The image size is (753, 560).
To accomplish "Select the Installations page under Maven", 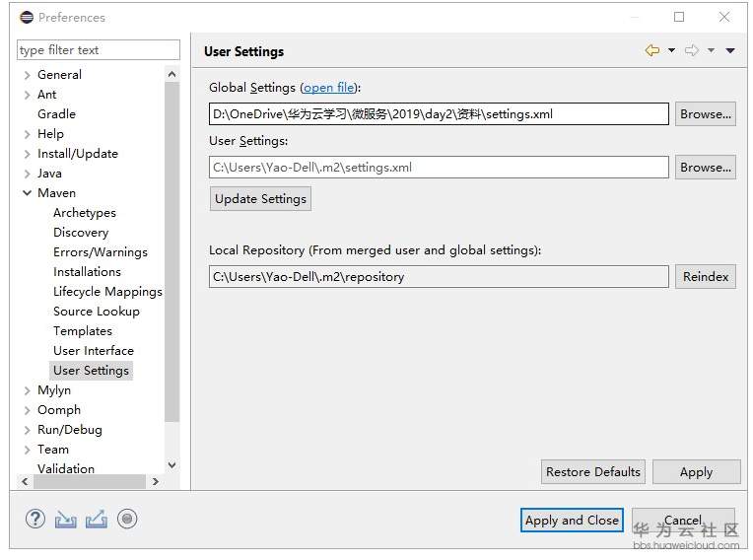I will tap(87, 271).
